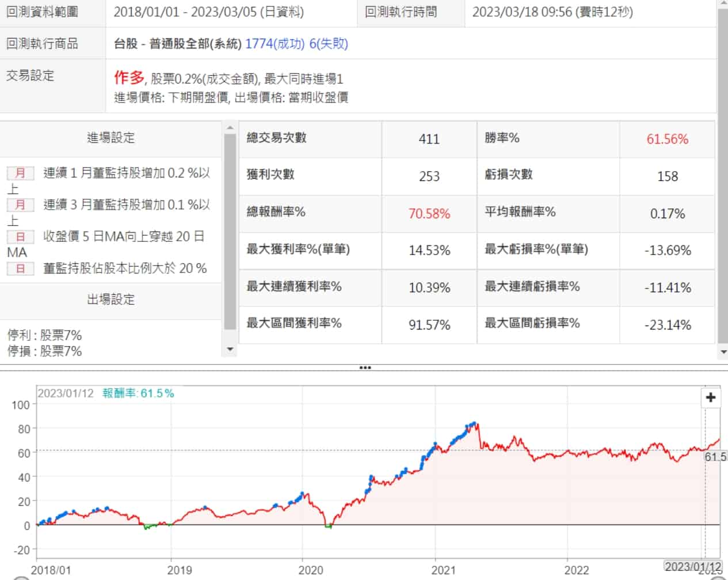Click the three-dot splitter handle above chart
This screenshot has width=728, height=580.
click(x=364, y=367)
